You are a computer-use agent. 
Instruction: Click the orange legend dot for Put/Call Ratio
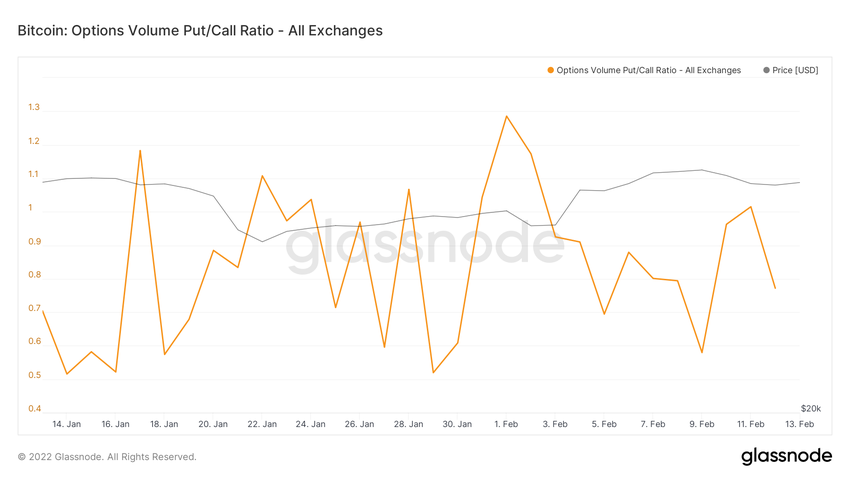coord(550,70)
